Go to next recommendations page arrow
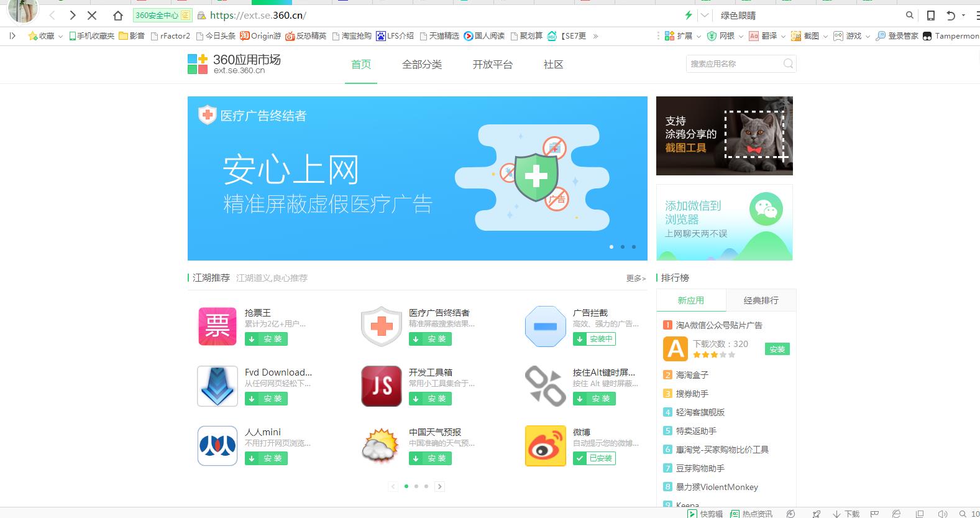Screen dimensions: 980x518 pyautogui.click(x=440, y=486)
